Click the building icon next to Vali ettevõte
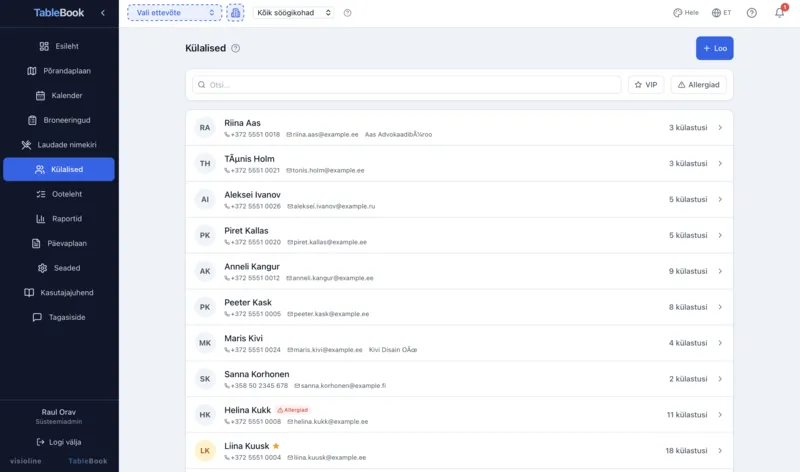Image resolution: width=800 pixels, height=472 pixels. click(235, 13)
